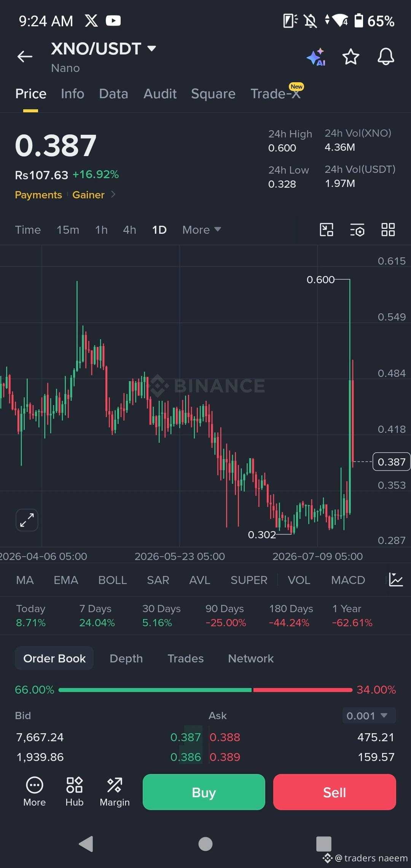Tap the Today 8.71% performance

click(x=31, y=616)
